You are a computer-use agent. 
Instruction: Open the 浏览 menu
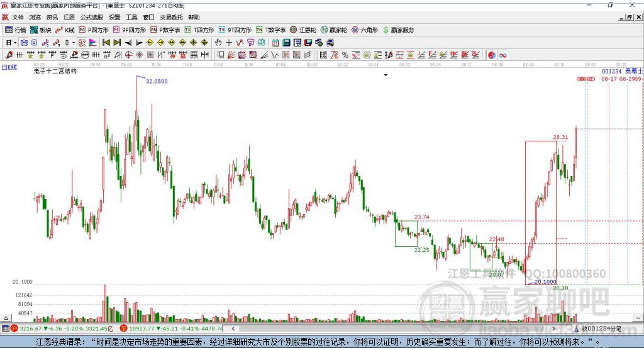[x=35, y=17]
